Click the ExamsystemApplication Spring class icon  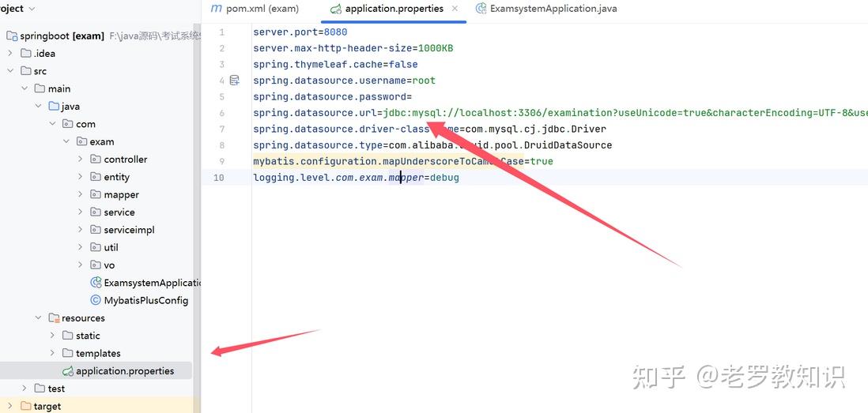coord(96,283)
